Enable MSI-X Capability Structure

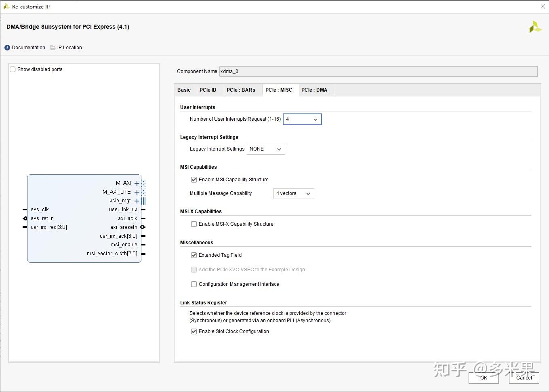point(194,224)
